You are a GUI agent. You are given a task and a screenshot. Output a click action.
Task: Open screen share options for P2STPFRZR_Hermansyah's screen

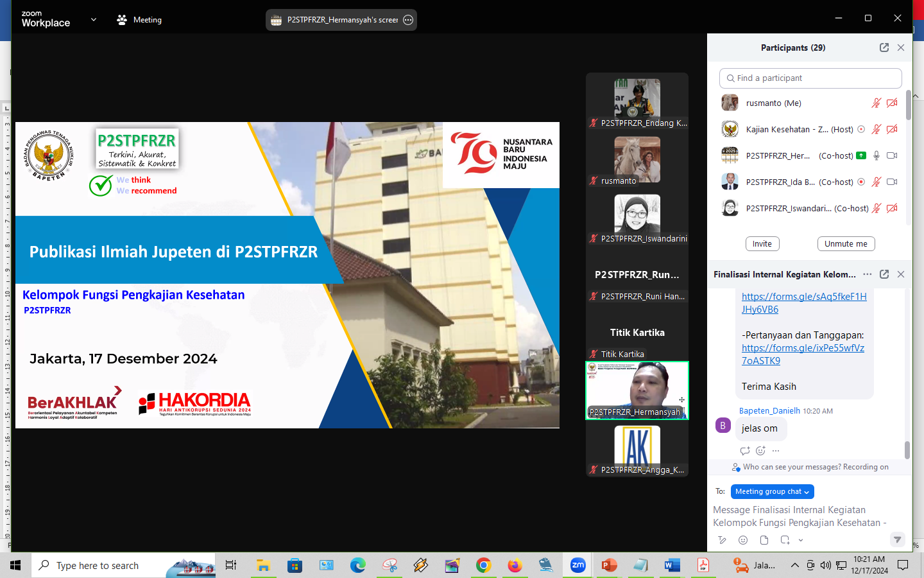pyautogui.click(x=408, y=20)
